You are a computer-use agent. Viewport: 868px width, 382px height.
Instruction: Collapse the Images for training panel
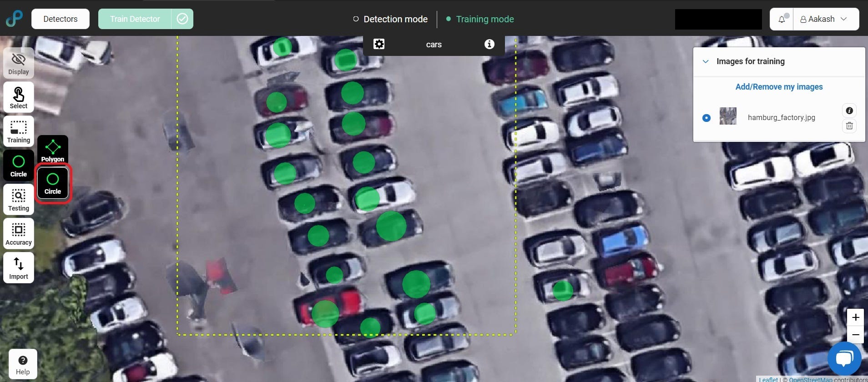pos(706,61)
